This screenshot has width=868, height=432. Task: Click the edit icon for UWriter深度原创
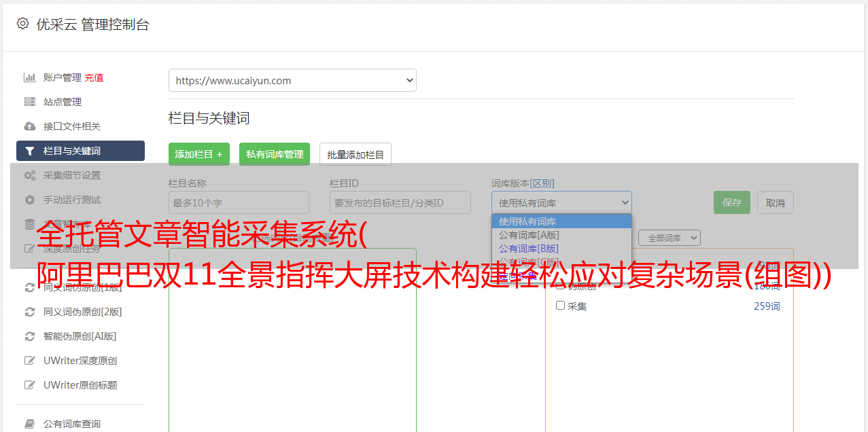tap(29, 361)
